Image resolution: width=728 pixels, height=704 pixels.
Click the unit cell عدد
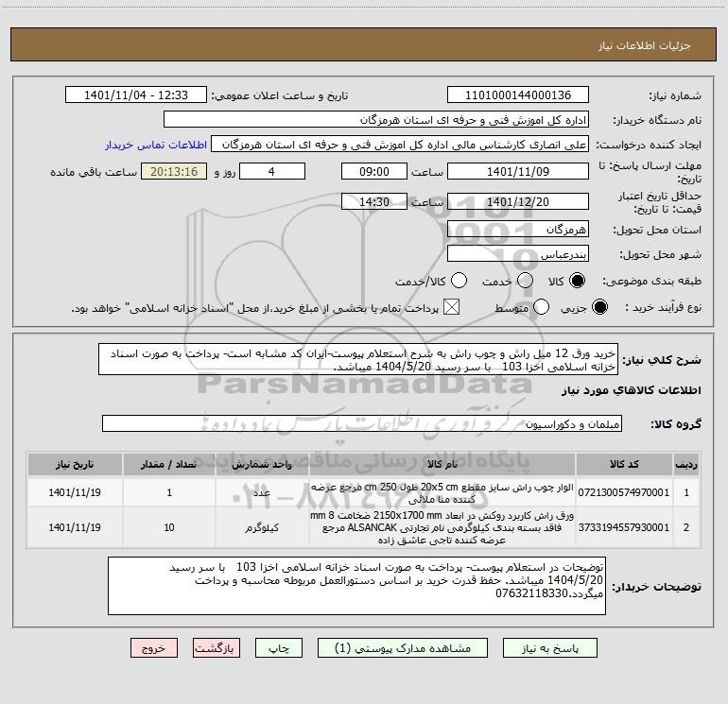(x=262, y=493)
